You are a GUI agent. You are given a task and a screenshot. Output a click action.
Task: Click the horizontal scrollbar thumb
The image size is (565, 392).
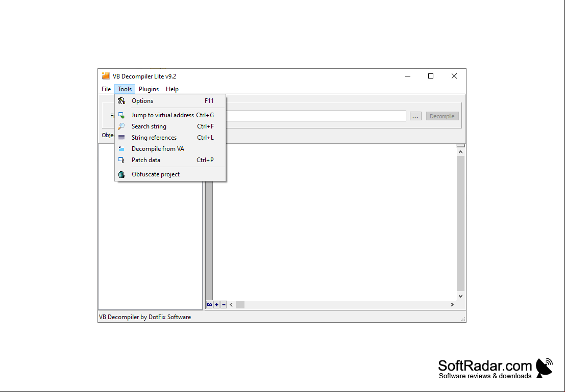(240, 304)
